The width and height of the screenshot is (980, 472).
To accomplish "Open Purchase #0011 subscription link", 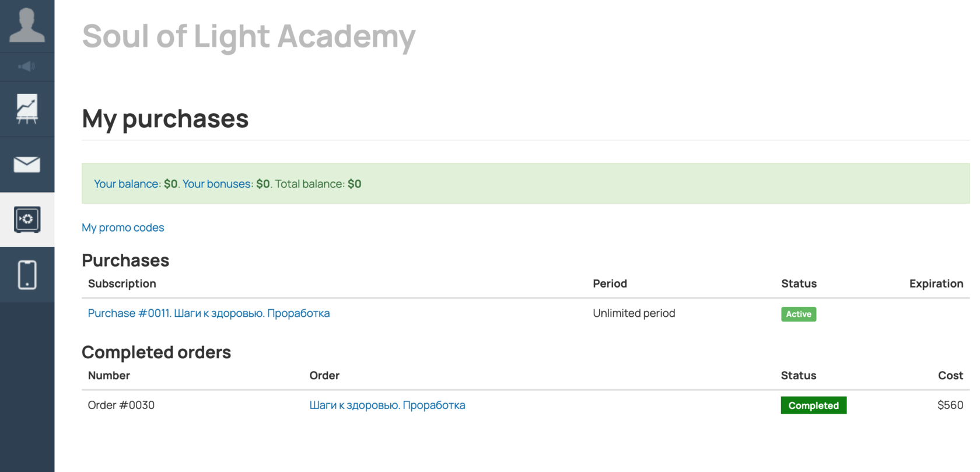I will [208, 313].
